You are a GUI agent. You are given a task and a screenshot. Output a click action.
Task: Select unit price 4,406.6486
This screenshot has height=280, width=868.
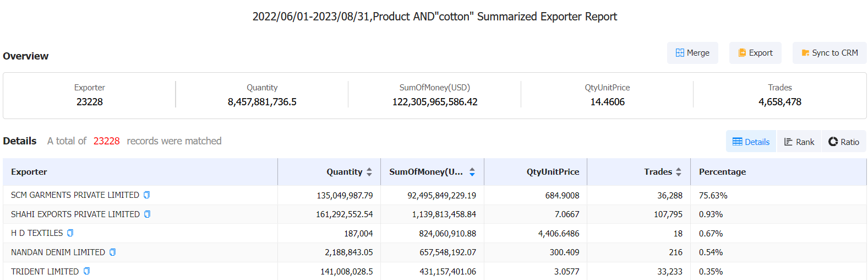pos(559,234)
